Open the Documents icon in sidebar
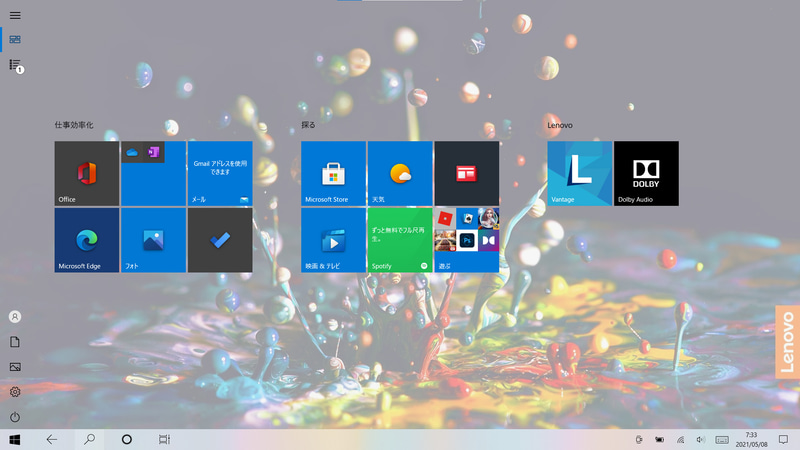Image resolution: width=800 pixels, height=450 pixels. (15, 342)
